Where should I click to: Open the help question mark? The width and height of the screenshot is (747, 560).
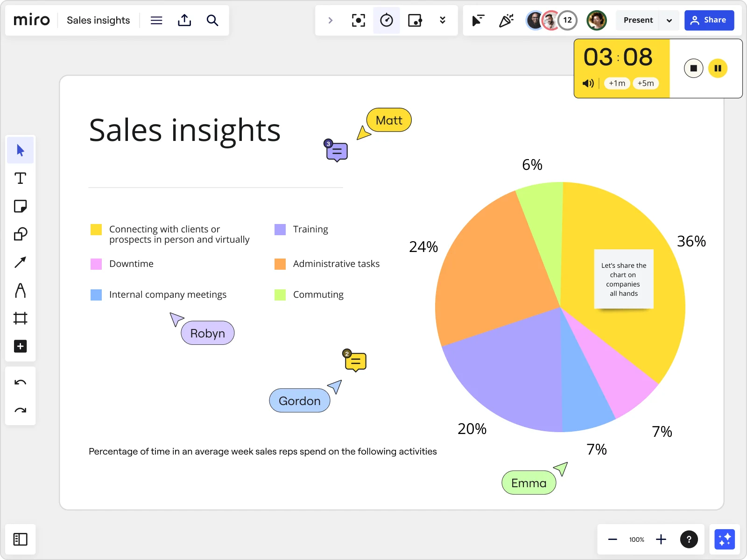(x=689, y=539)
